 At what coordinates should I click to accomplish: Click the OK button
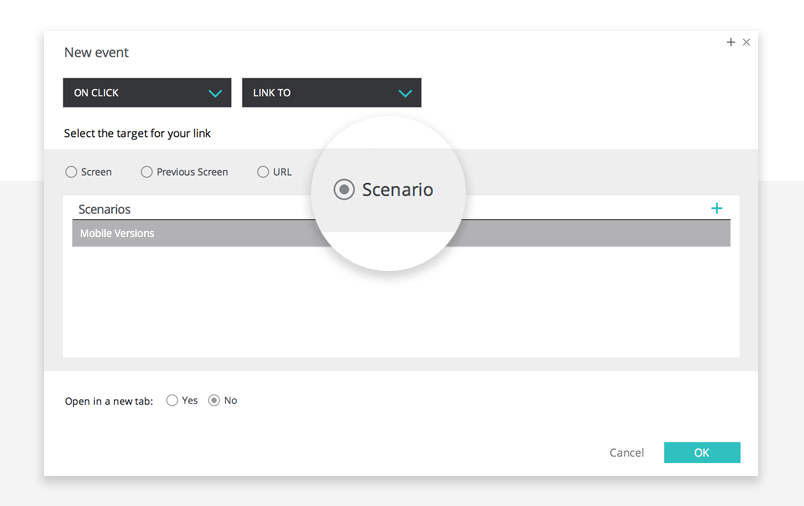[702, 453]
